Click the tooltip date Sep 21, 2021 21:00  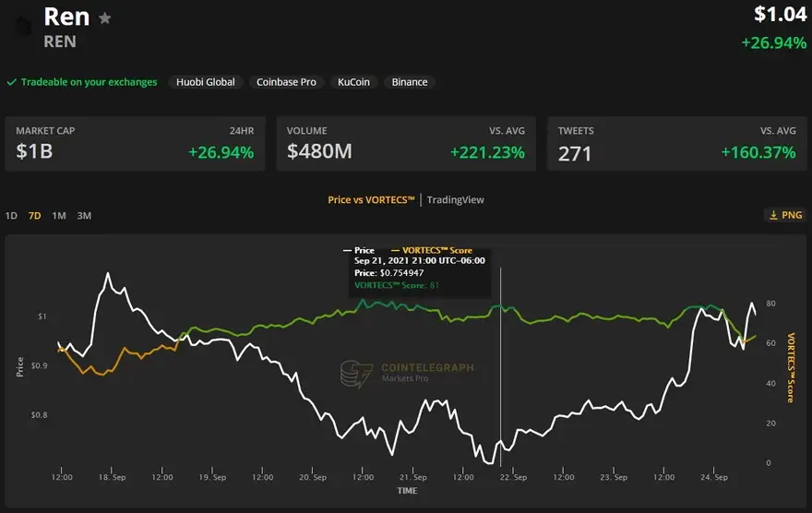[x=420, y=261]
